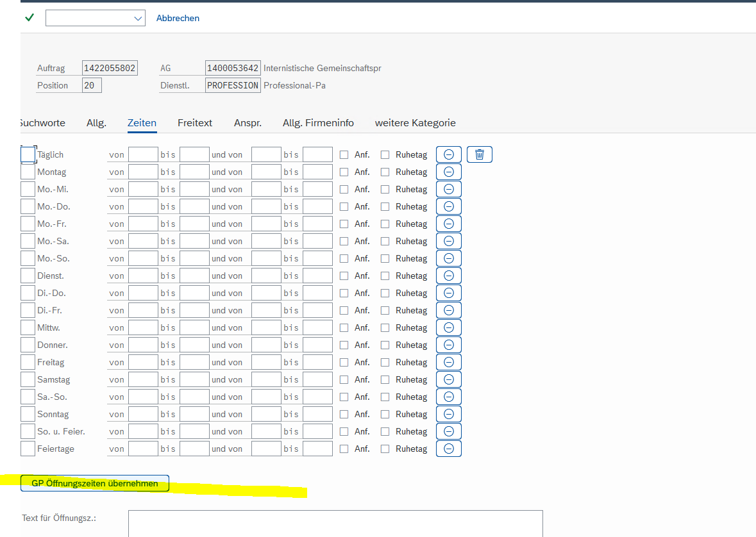Open the command field dropdown arrow
756x537 pixels.
(138, 19)
